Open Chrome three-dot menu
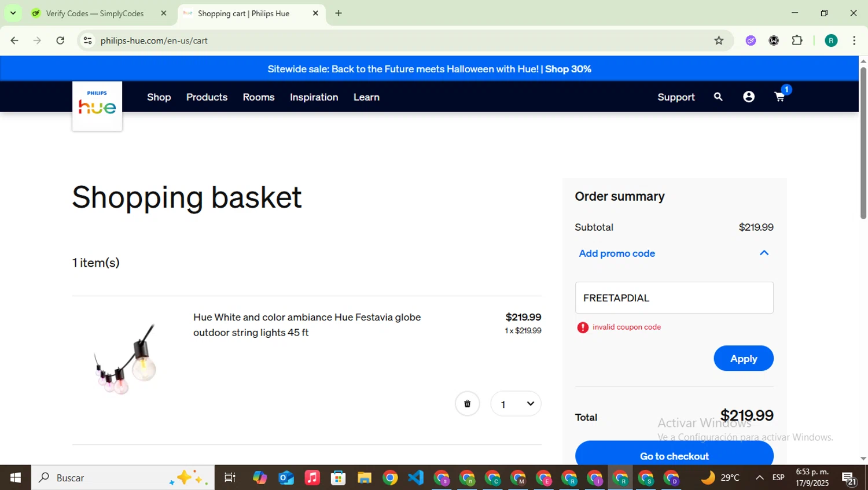The width and height of the screenshot is (868, 490). (x=854, y=40)
